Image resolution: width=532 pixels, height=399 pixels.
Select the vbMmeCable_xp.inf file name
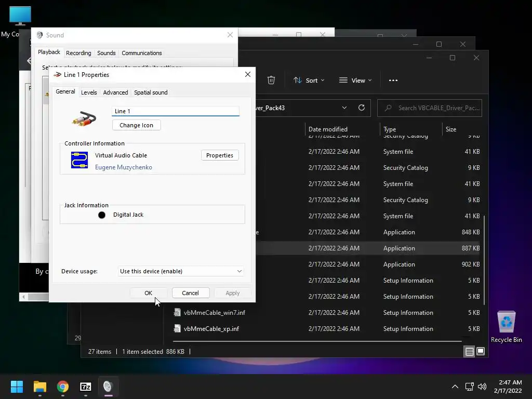(x=211, y=329)
